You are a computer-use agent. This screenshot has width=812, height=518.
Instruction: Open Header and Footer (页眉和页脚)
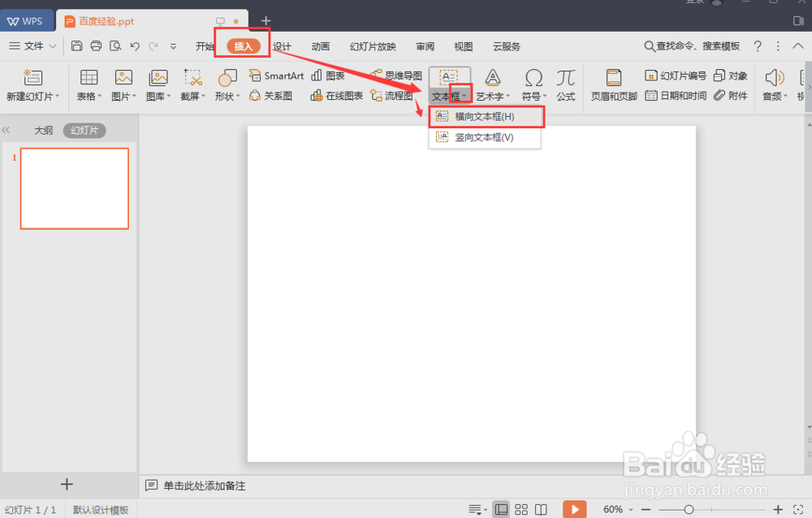(614, 84)
